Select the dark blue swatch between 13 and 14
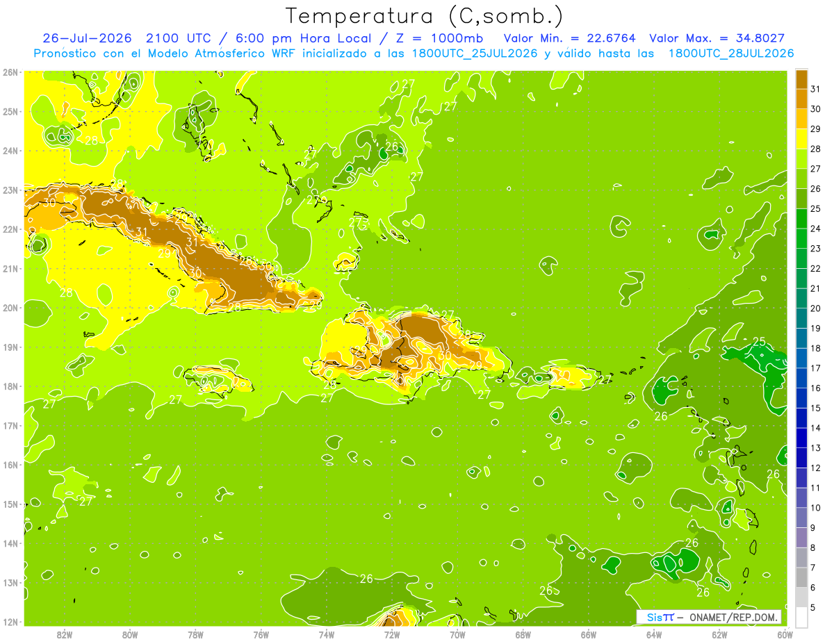Viewport: 834px width, 644px height. (x=801, y=438)
